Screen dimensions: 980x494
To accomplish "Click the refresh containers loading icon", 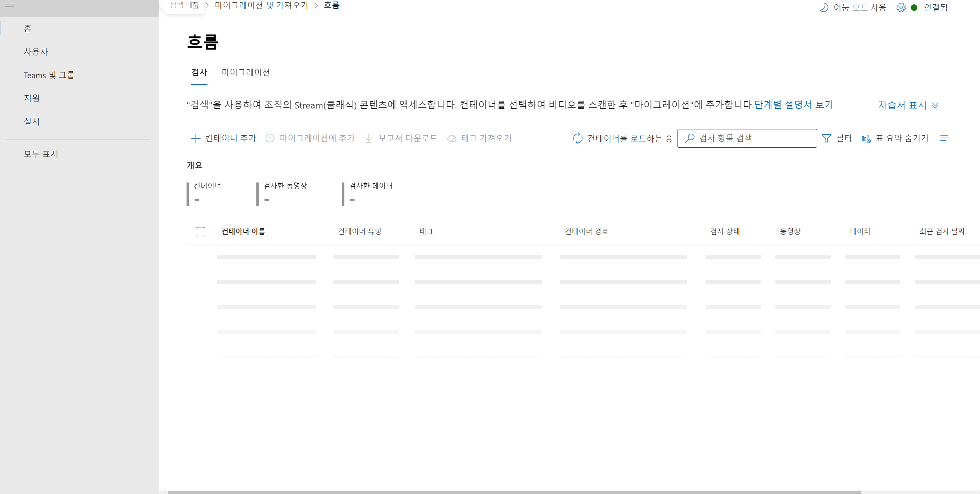I will coord(577,138).
